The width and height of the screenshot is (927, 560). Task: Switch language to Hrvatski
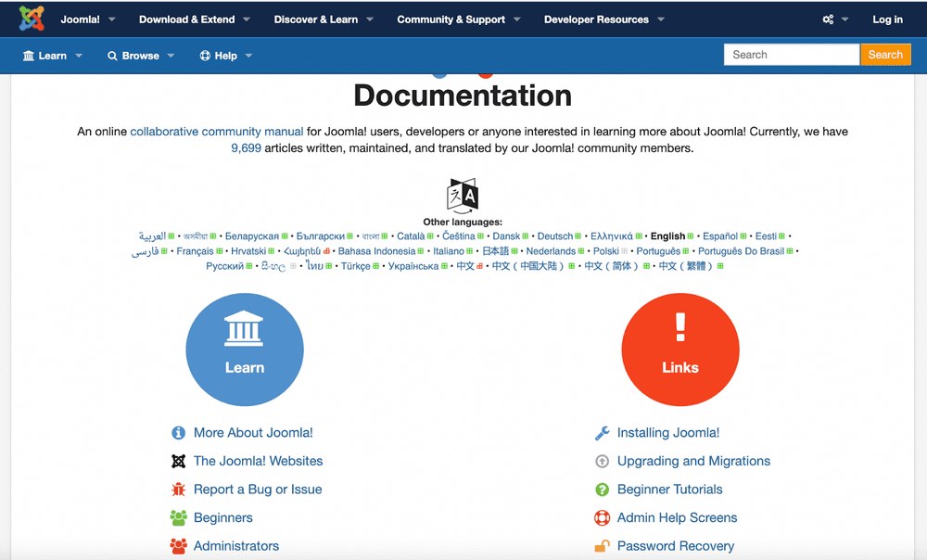tap(248, 251)
